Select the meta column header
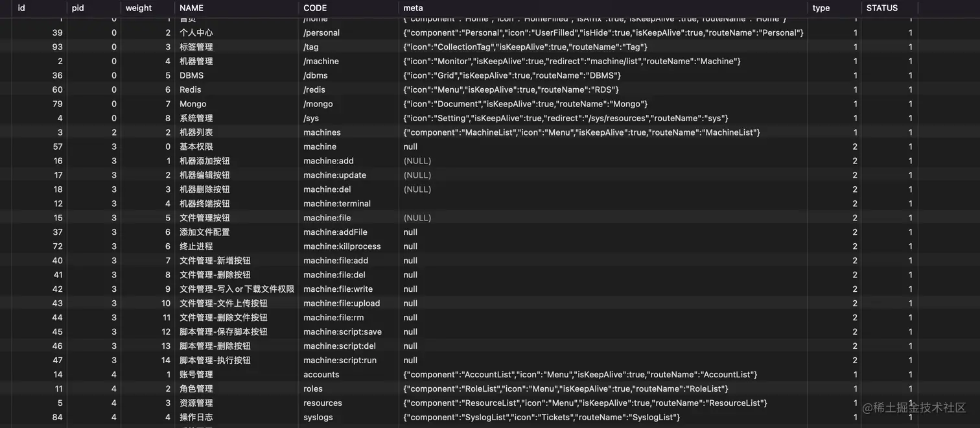The height and width of the screenshot is (428, 980). coord(413,8)
